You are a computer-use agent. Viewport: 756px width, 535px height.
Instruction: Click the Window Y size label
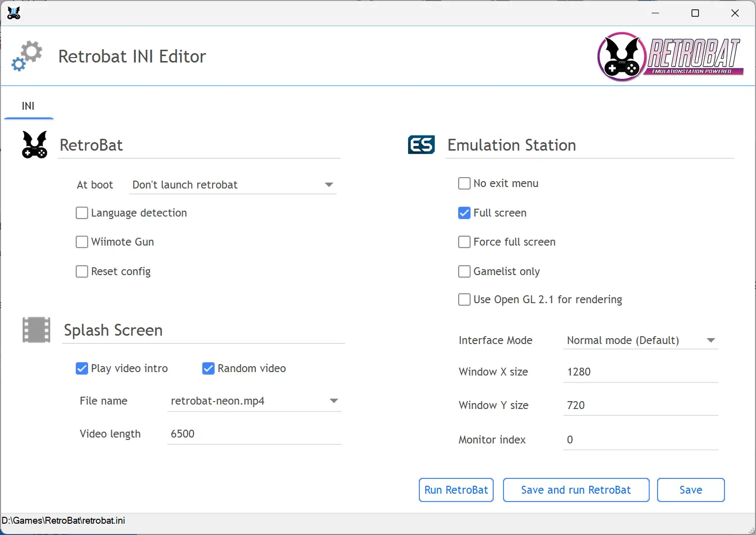point(494,406)
